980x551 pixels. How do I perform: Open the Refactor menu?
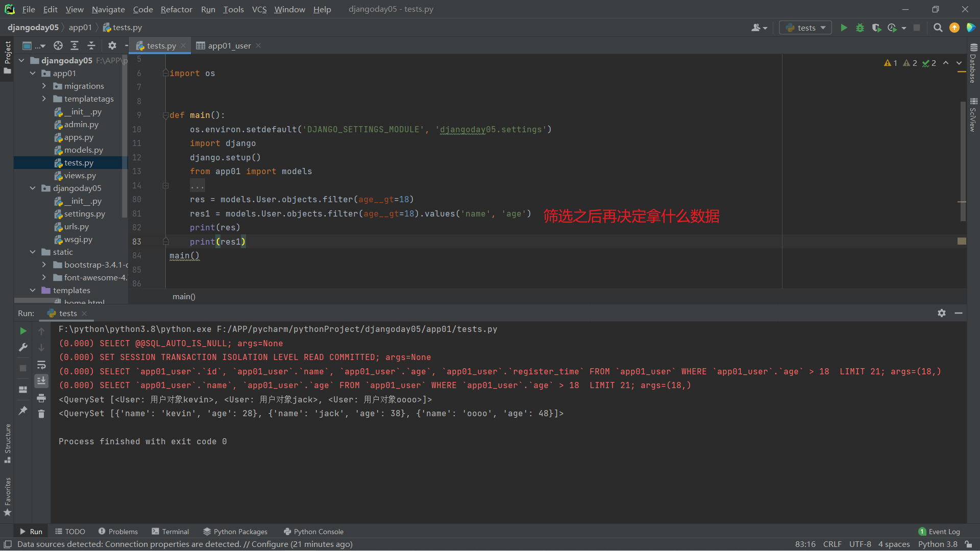click(x=176, y=9)
